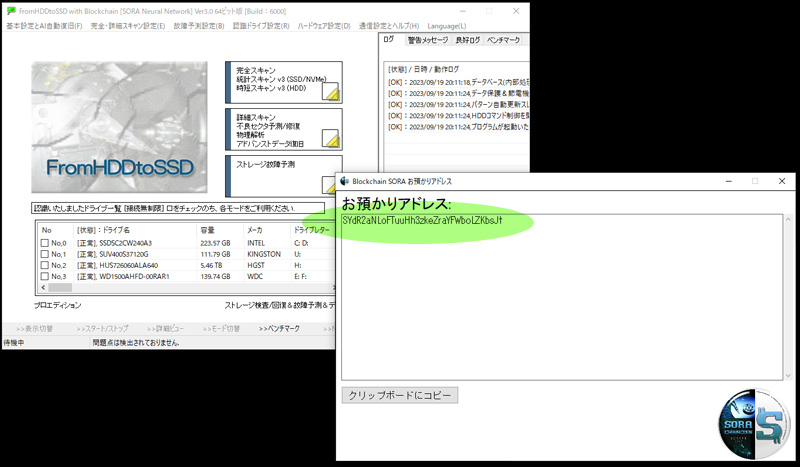This screenshot has width=800, height=467.
Task: Click status message 問題点は検出されておりません
Action: coord(136,343)
